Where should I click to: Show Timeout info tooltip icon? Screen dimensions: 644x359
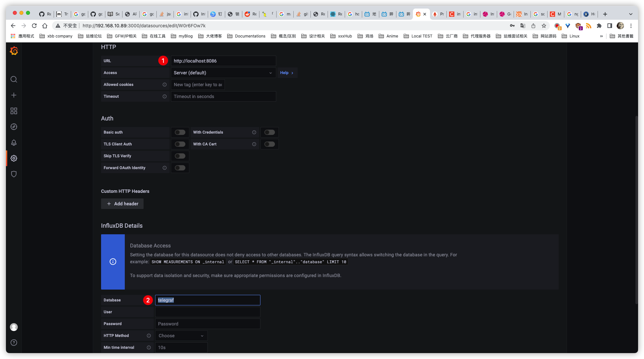[x=165, y=96]
